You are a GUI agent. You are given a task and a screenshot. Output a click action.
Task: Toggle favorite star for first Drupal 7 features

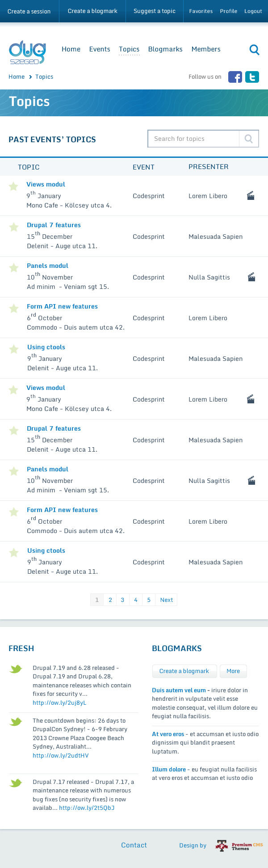click(14, 227)
